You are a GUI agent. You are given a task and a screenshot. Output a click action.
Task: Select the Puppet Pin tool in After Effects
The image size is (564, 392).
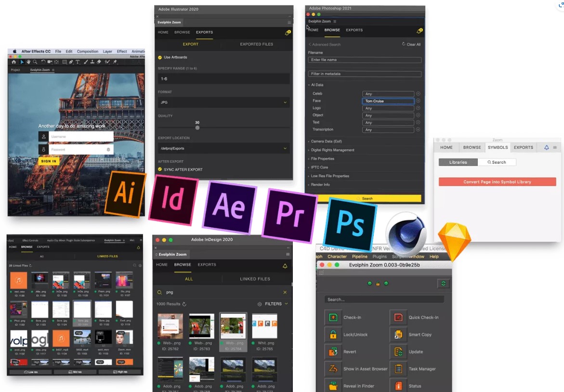[x=115, y=62]
